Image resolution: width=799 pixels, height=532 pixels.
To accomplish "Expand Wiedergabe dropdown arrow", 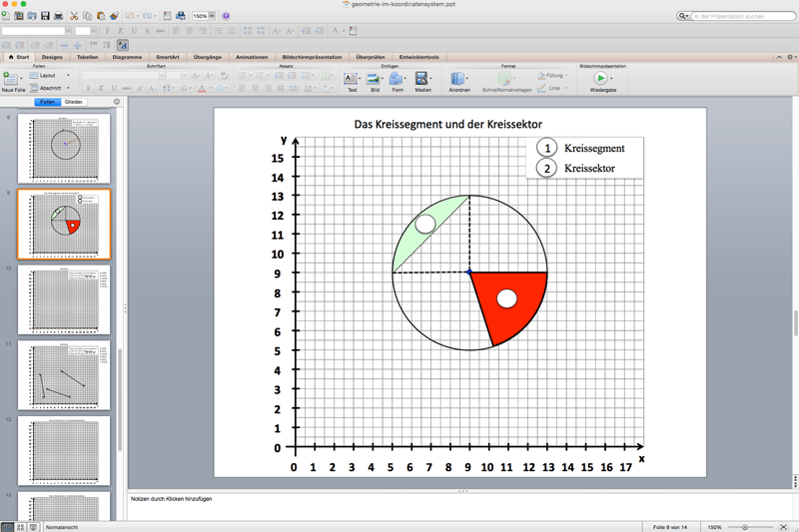I will click(x=611, y=79).
